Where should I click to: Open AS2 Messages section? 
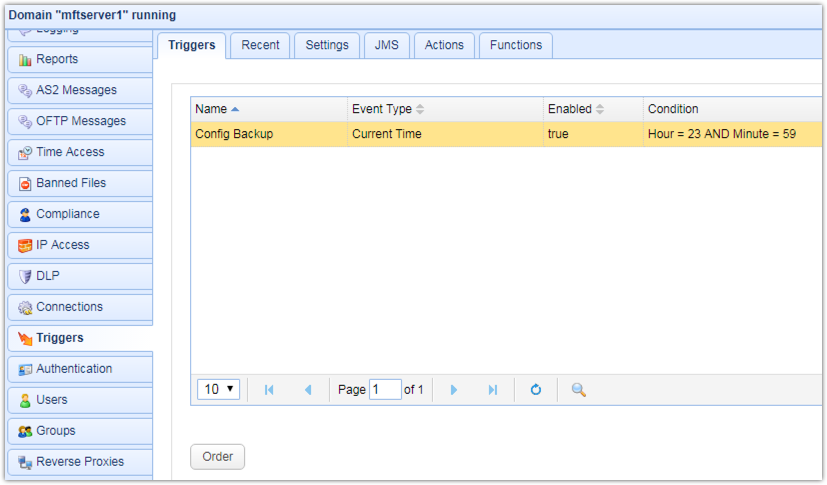[x=80, y=91]
